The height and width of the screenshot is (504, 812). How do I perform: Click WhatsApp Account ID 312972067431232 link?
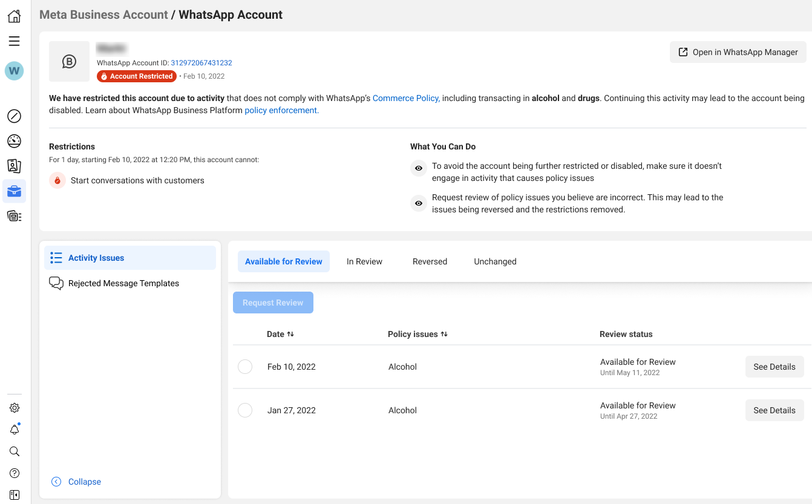coord(201,63)
